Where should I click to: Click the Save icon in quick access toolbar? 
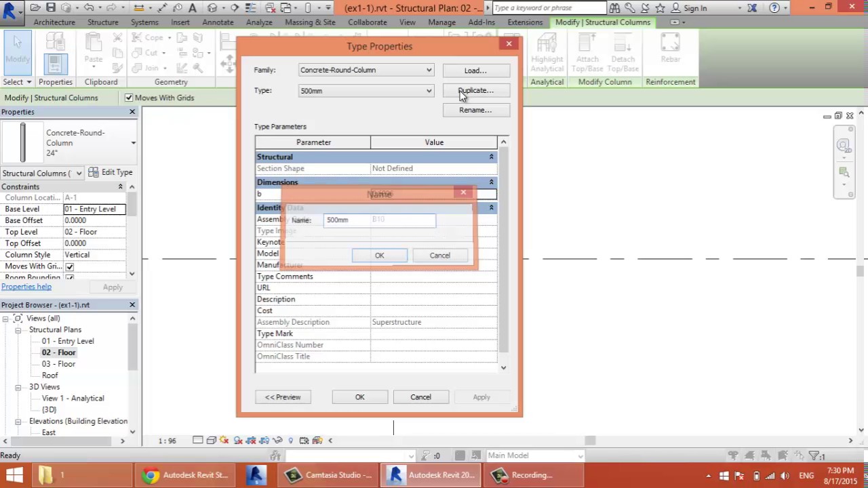pyautogui.click(x=51, y=8)
